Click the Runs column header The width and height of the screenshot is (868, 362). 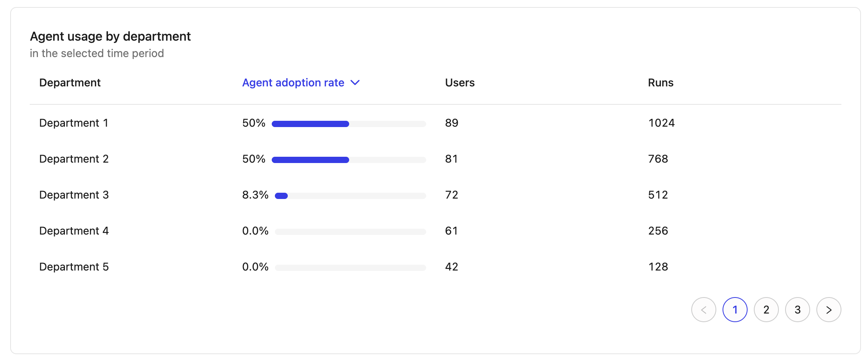660,83
